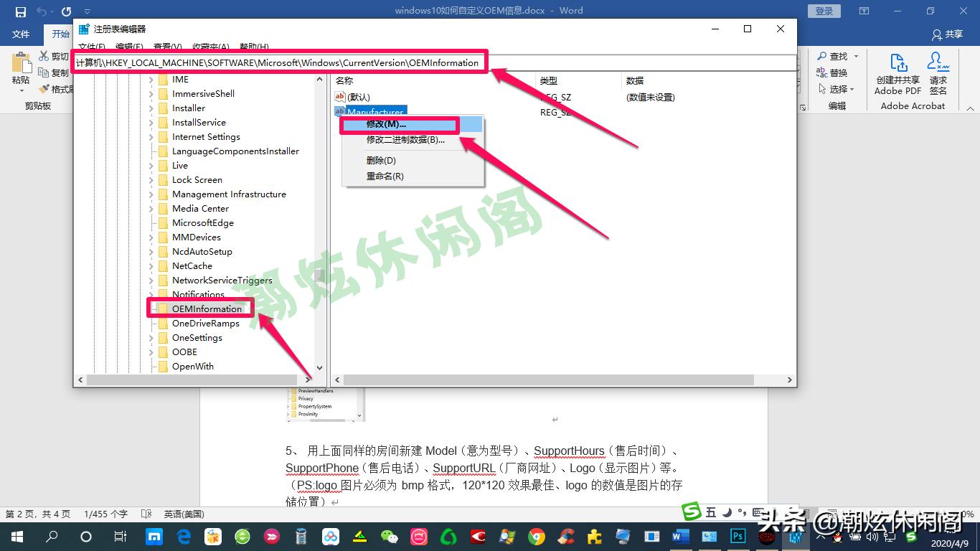The height and width of the screenshot is (551, 980).
Task: Click the Find (查找) magnifier icon
Action: click(x=823, y=55)
